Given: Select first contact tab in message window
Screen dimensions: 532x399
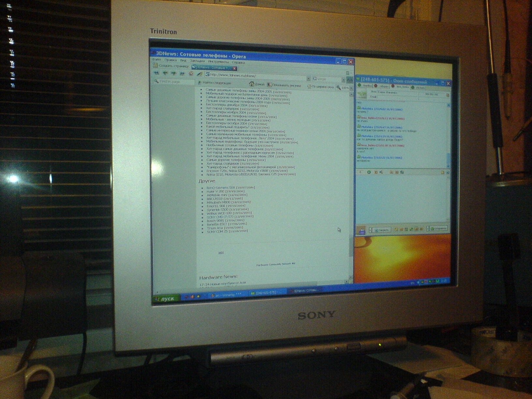Looking at the screenshot, I should point(365,85).
